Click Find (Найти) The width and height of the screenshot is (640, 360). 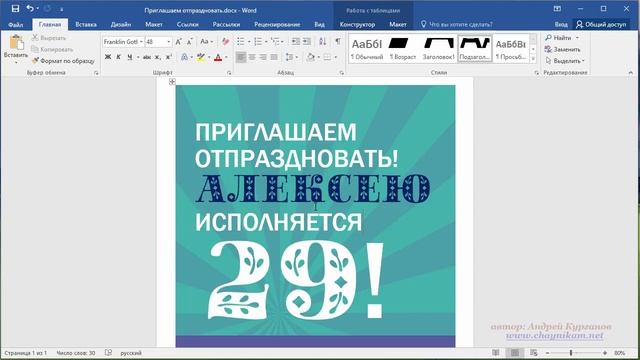click(x=558, y=38)
